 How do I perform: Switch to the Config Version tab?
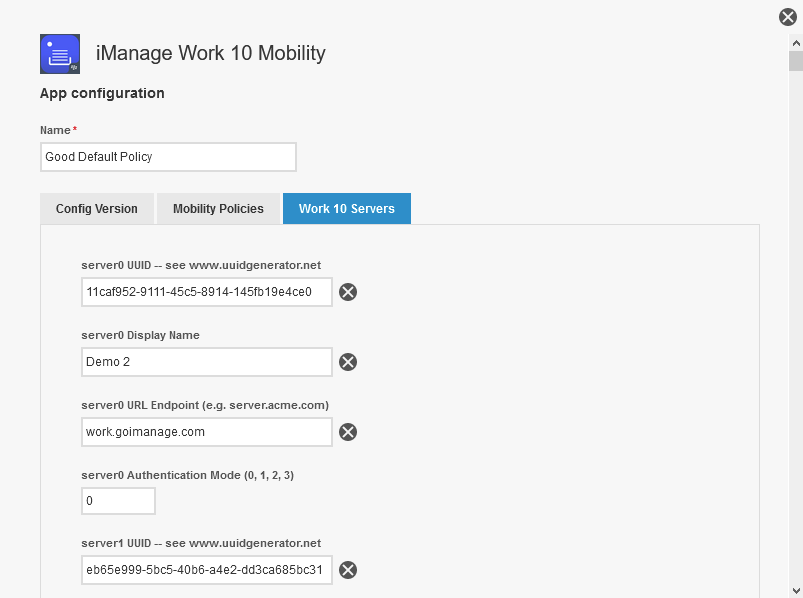[97, 209]
